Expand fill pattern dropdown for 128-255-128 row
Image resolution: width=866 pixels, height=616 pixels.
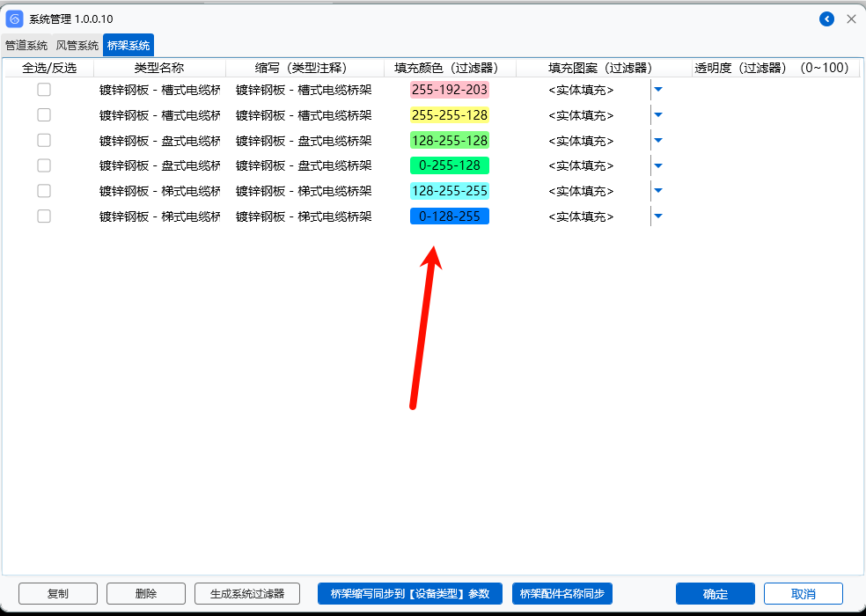click(x=657, y=141)
